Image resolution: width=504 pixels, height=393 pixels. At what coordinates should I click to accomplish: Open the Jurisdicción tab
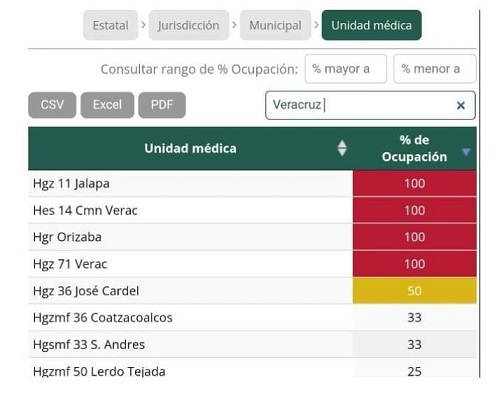(189, 25)
